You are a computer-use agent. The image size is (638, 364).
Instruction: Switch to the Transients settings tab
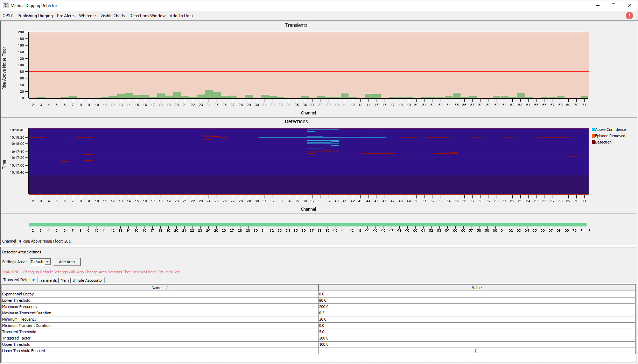pos(48,280)
